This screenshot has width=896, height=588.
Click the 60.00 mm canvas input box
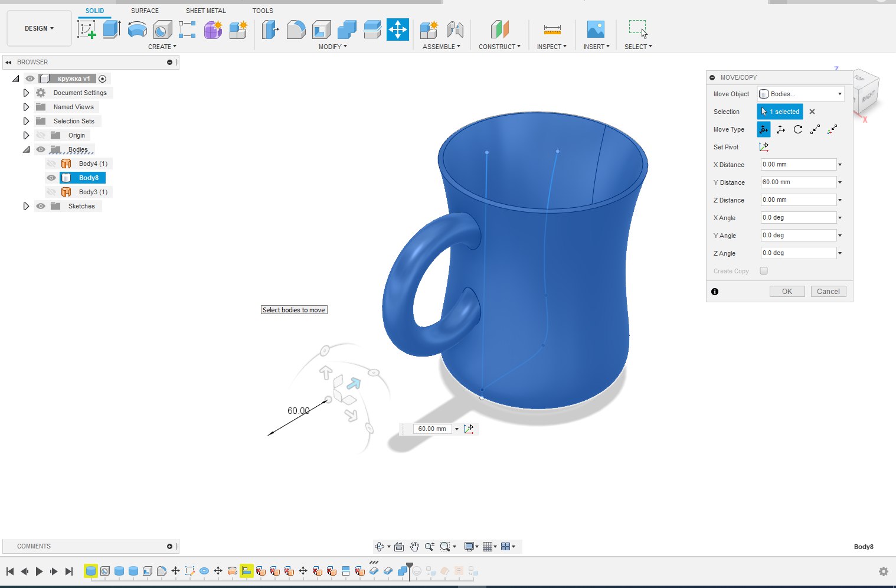click(432, 429)
